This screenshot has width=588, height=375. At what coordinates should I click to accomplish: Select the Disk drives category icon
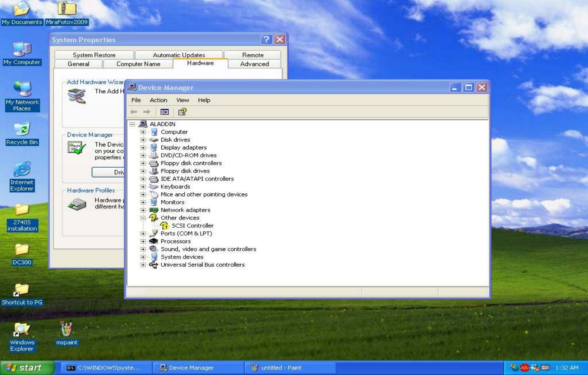pyautogui.click(x=154, y=140)
